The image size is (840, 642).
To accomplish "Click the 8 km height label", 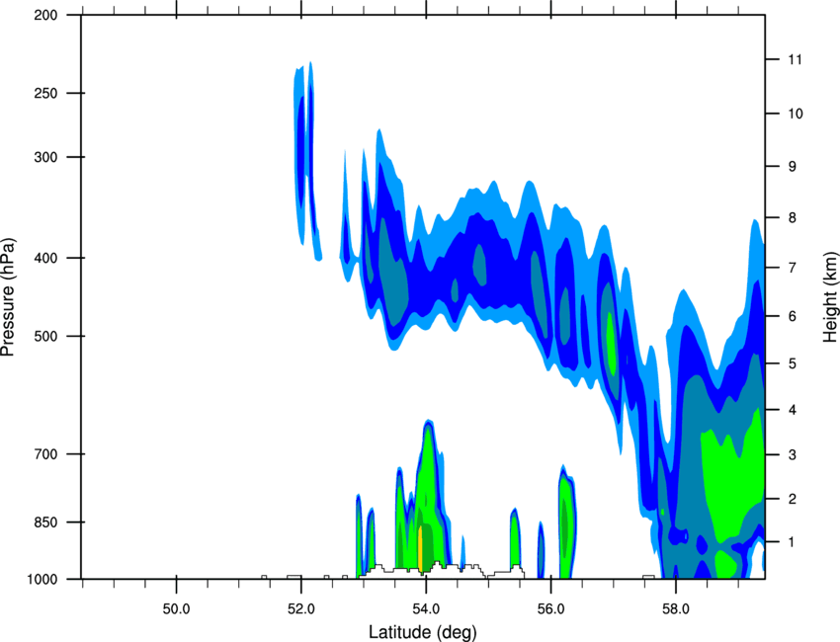I will 792,218.
